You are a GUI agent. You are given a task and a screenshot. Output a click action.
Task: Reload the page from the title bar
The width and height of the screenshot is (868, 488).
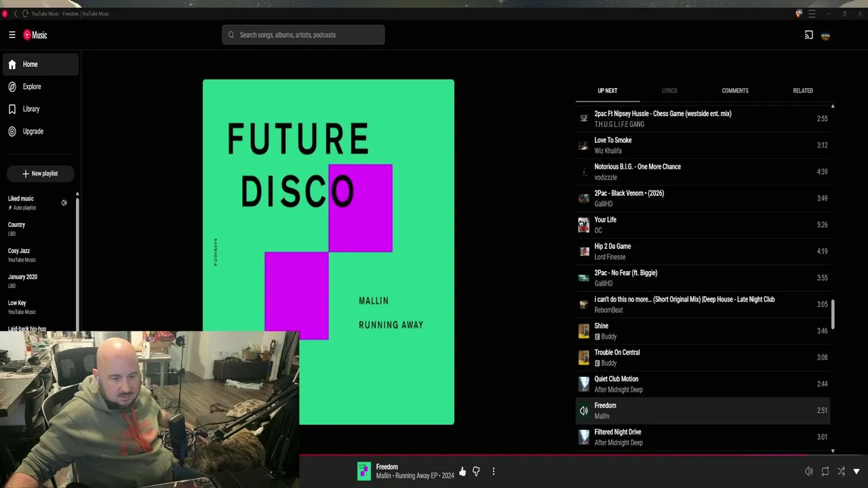[x=25, y=14]
